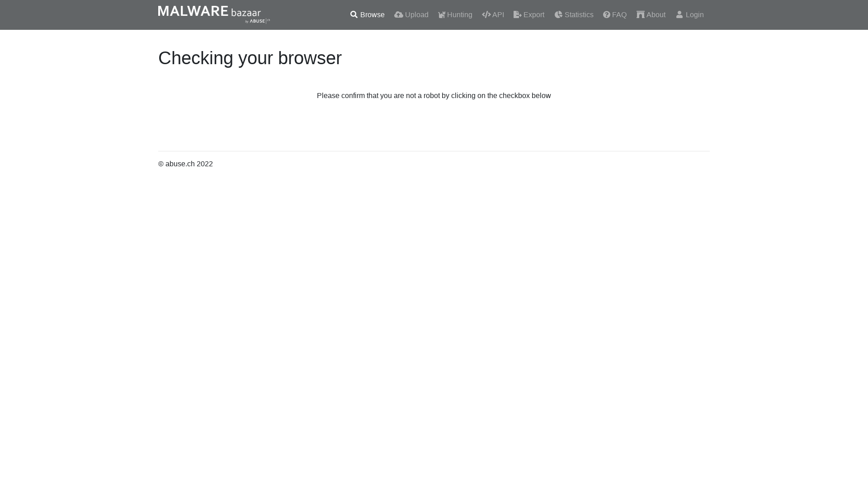
Task: Click the Export file icon
Action: click(x=517, y=14)
